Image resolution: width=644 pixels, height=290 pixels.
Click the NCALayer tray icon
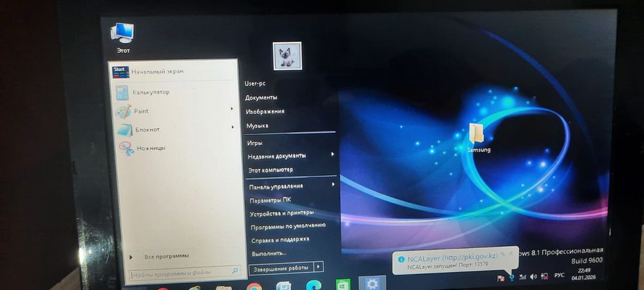pyautogui.click(x=511, y=278)
